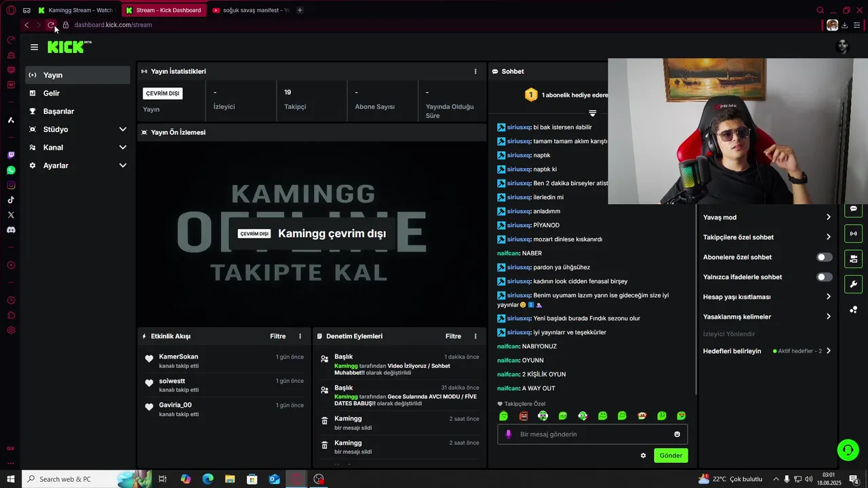
Task: Open Opera settings gear in sidebar
Action: pos(11,330)
